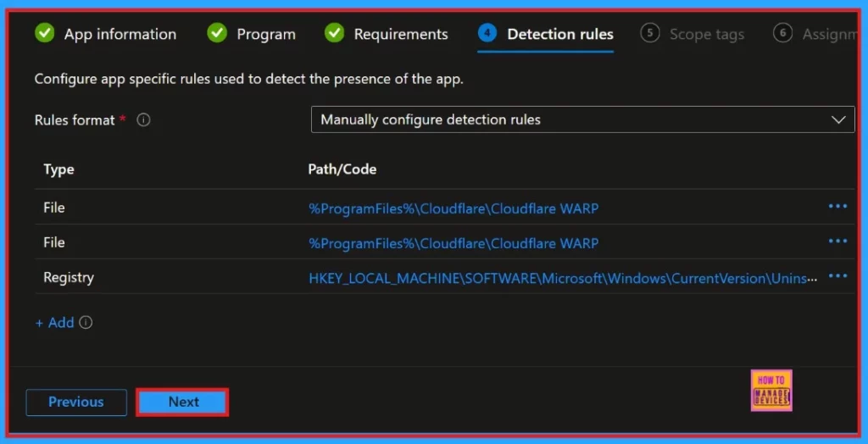Click the Rules format info icon
The width and height of the screenshot is (868, 444).
pos(143,120)
